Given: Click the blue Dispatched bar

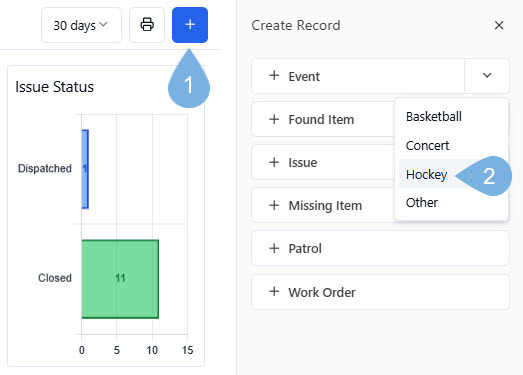Looking at the screenshot, I should [x=85, y=169].
